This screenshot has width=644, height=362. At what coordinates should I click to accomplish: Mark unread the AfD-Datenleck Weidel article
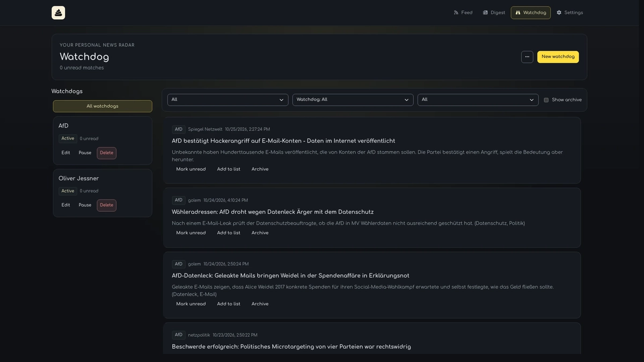click(191, 304)
